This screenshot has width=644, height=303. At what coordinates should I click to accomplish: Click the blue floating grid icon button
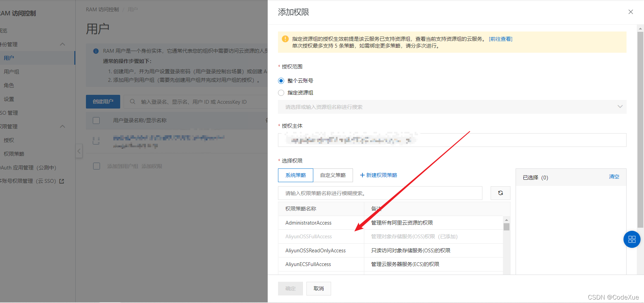click(x=632, y=239)
